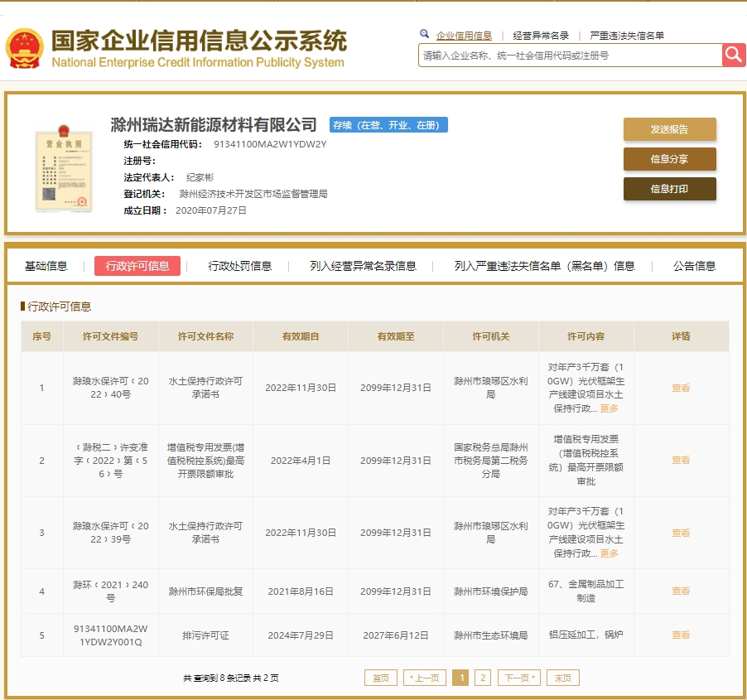The height and width of the screenshot is (700, 747).
Task: Click the small magnifier icon beside 企业信用信息
Action: [424, 34]
